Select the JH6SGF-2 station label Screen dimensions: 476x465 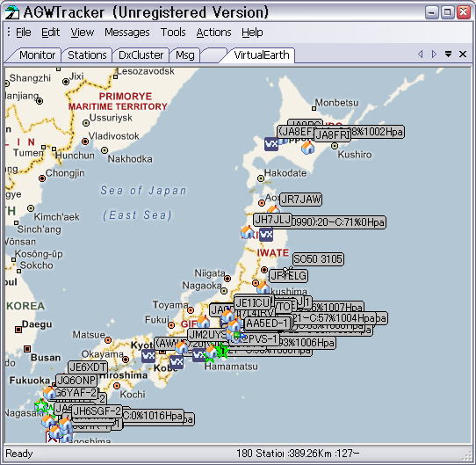[97, 411]
